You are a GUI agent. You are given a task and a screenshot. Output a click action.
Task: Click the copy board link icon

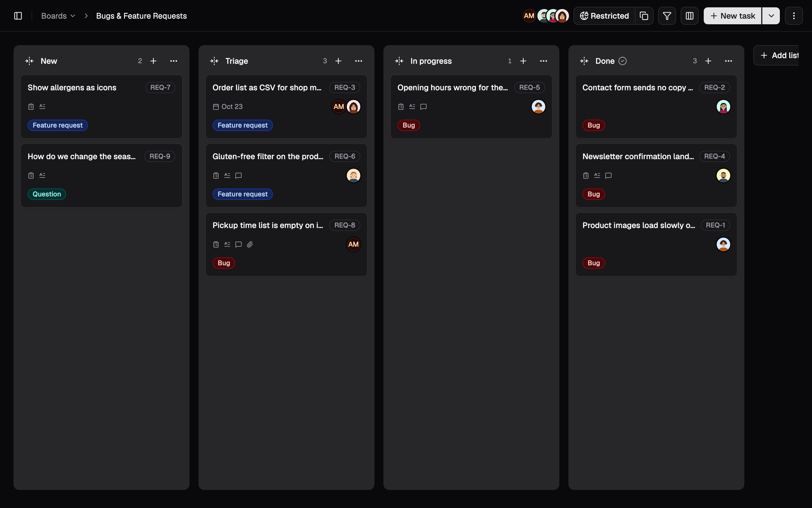click(x=644, y=16)
